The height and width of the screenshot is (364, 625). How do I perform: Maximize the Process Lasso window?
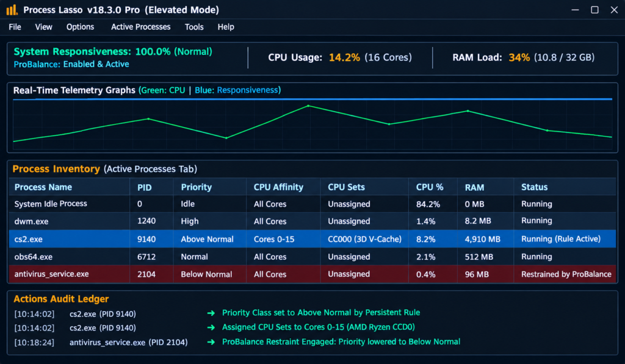click(594, 10)
